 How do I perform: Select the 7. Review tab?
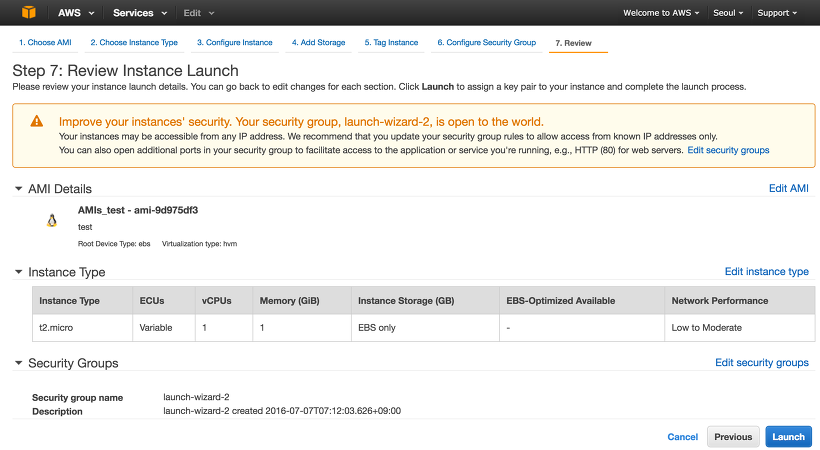(573, 43)
